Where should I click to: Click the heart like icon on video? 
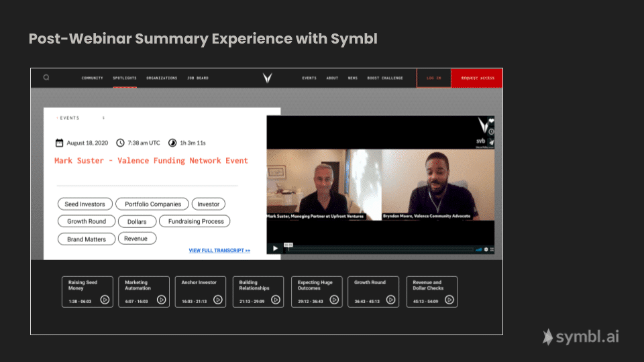[490, 121]
